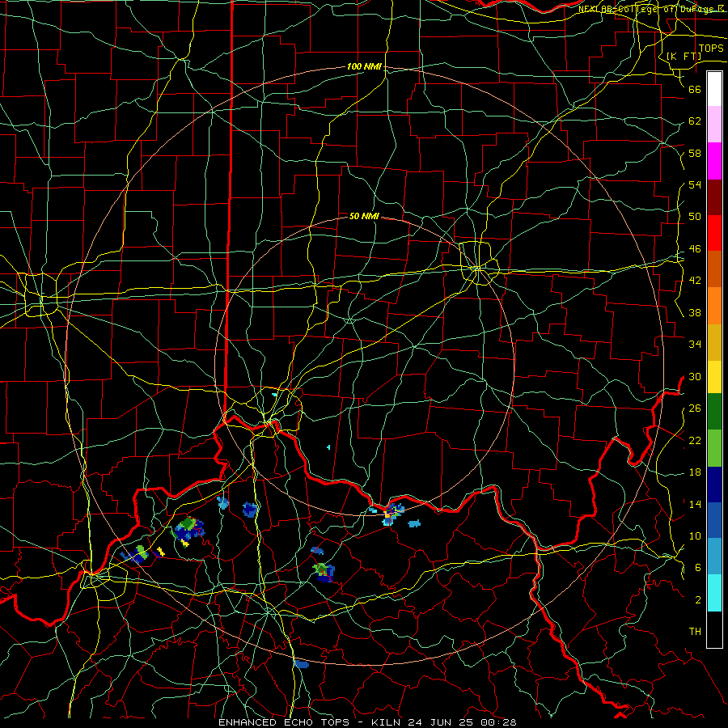
Task: Select the 46 scale value
Action: [695, 249]
